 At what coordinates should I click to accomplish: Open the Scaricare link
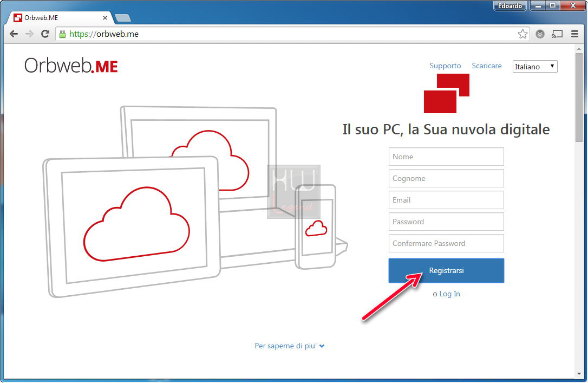click(486, 66)
